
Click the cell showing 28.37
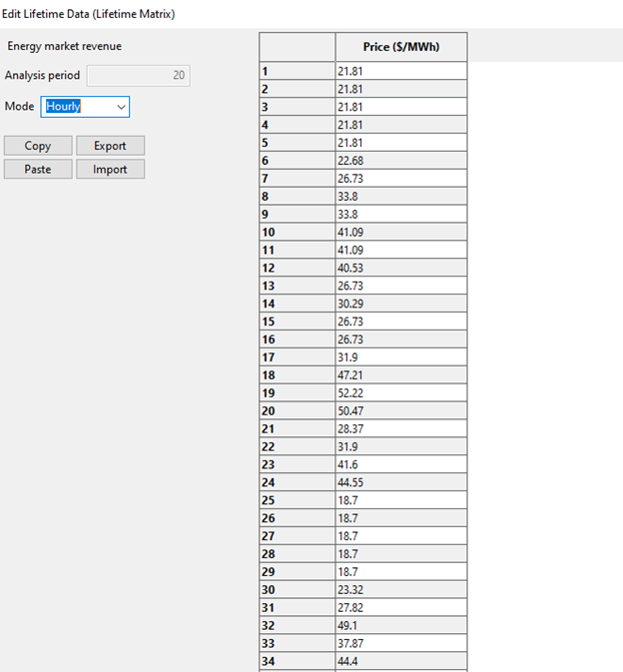pos(400,429)
